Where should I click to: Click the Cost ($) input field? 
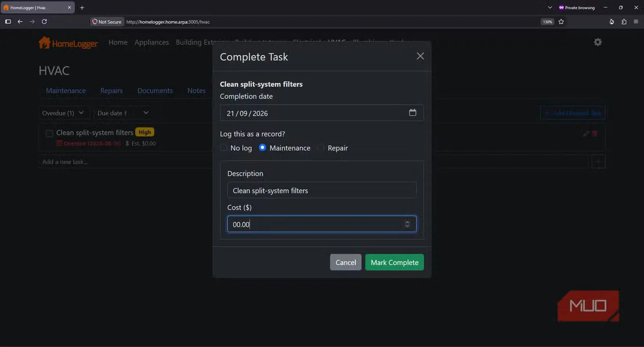tap(322, 224)
